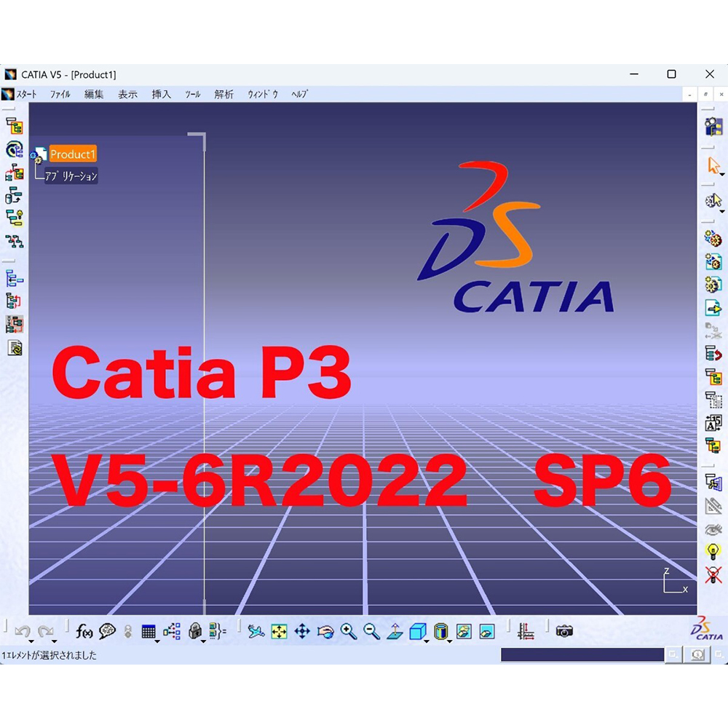Screen dimensions: 728x728
Task: Select the Fly Mode airplane icon
Action: tap(256, 631)
